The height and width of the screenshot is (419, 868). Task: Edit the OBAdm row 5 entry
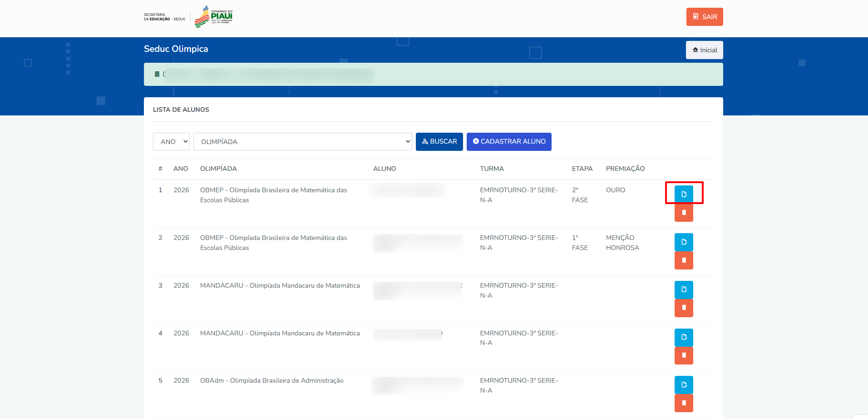pyautogui.click(x=684, y=385)
